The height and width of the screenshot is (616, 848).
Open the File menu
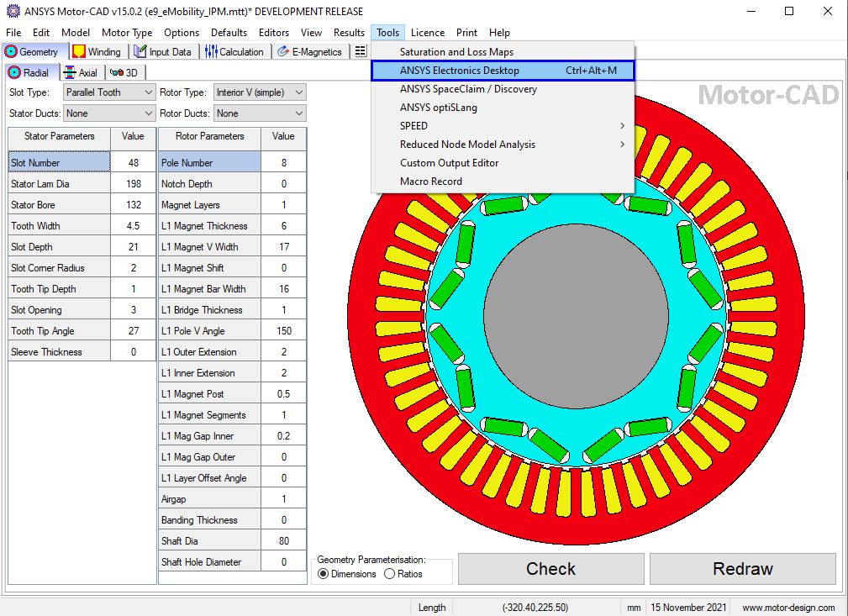pyautogui.click(x=13, y=33)
